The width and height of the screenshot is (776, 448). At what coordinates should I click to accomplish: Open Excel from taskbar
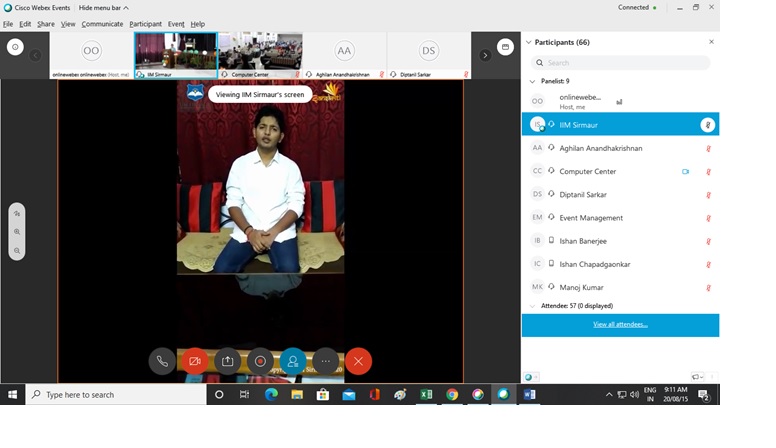(x=426, y=395)
